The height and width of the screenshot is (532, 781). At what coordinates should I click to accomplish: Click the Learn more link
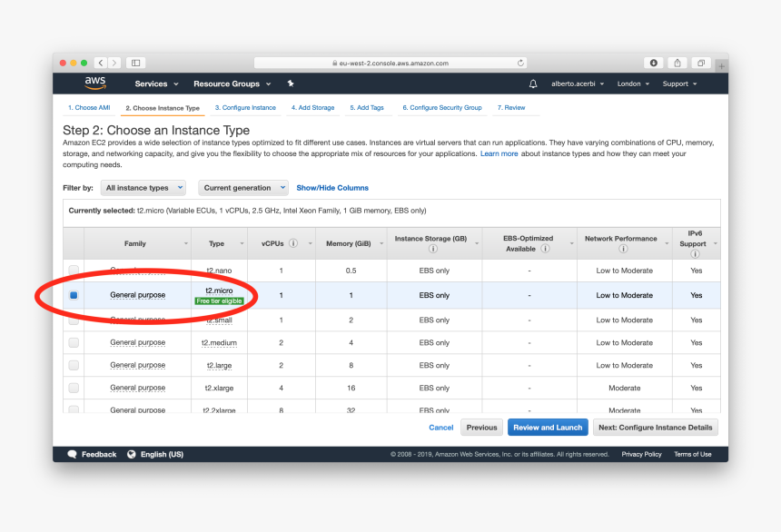point(499,153)
